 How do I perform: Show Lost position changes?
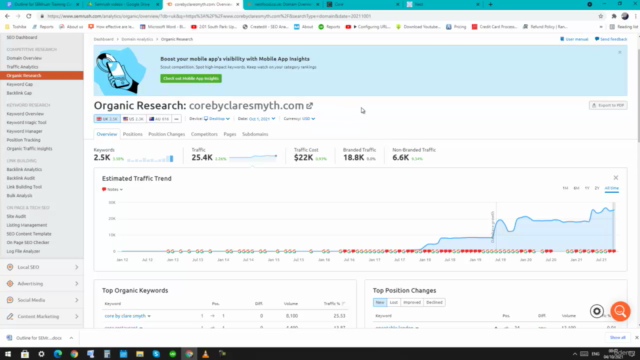pyautogui.click(x=393, y=302)
